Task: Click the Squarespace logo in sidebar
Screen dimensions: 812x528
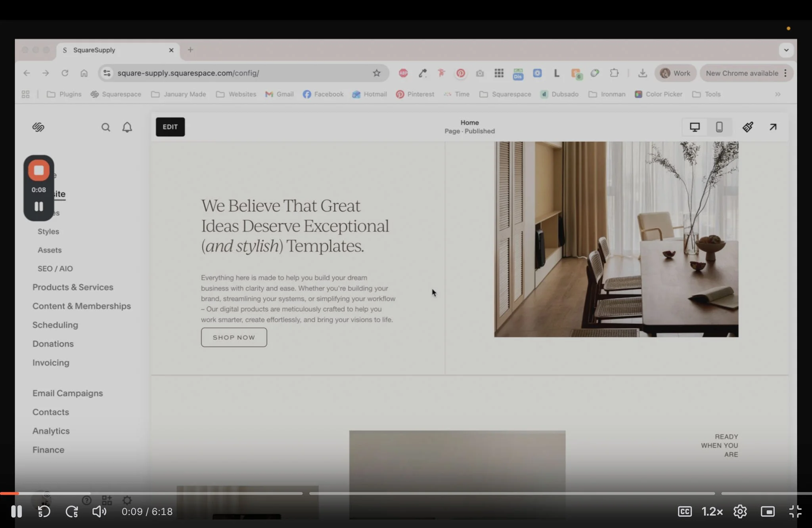Action: (38, 127)
